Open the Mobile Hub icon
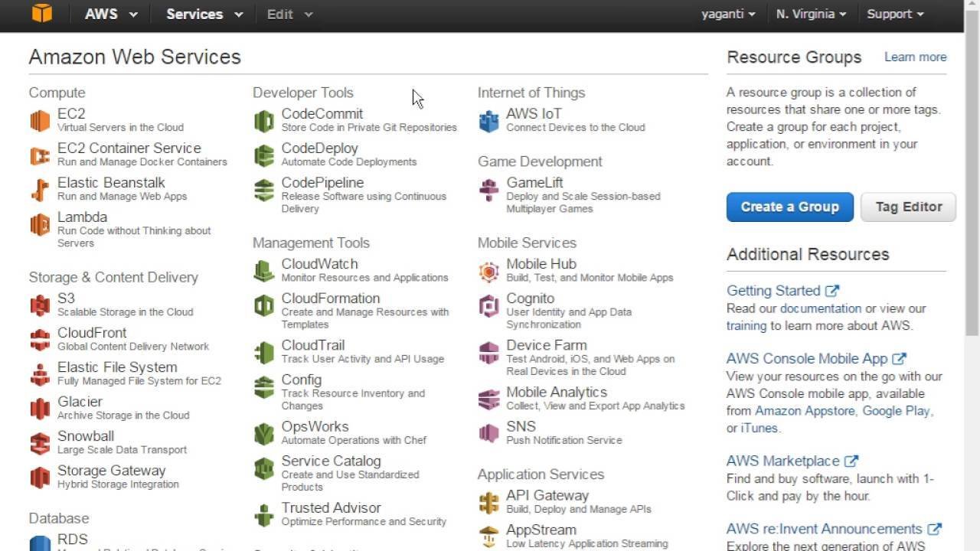Image resolution: width=980 pixels, height=551 pixels. [488, 271]
